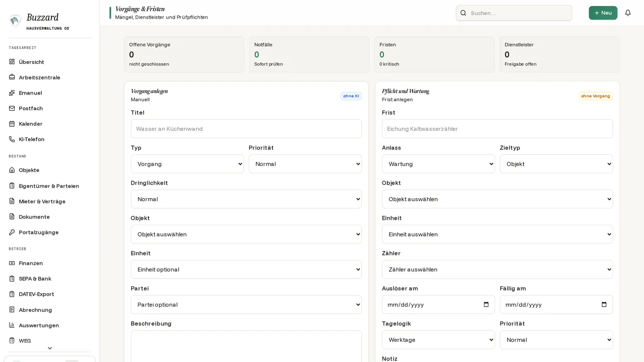Click the ohne Vorgang badge
Image resolution: width=644 pixels, height=362 pixels.
(x=595, y=96)
